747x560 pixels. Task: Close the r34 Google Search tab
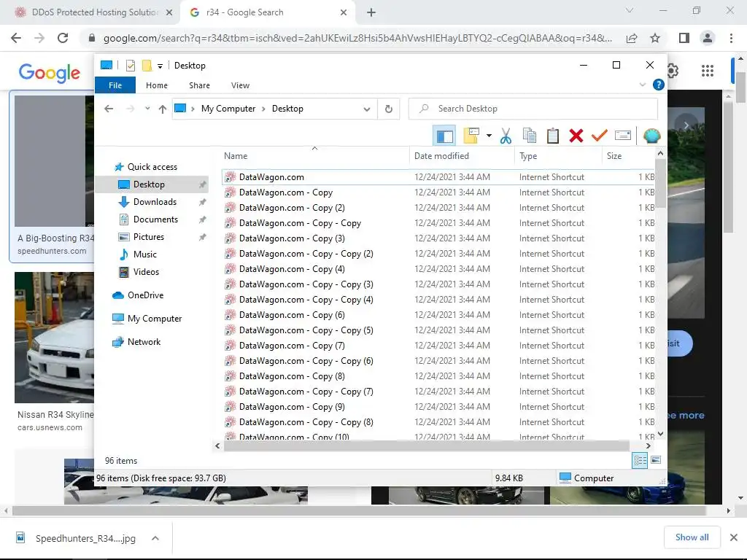(x=344, y=12)
